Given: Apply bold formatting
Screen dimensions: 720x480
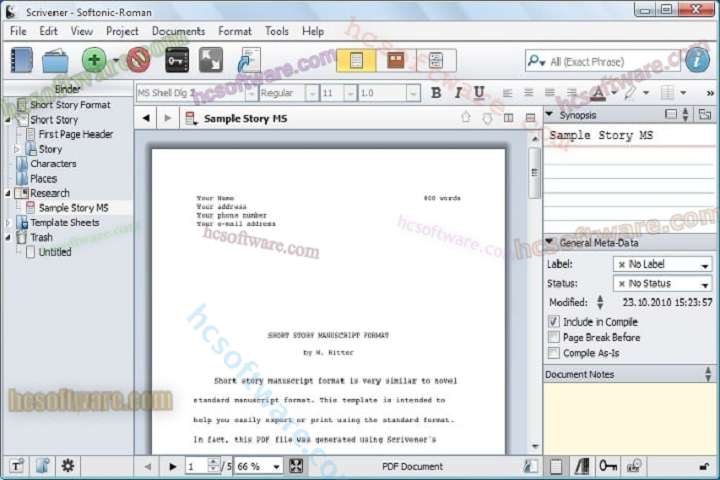Looking at the screenshot, I should (x=436, y=93).
